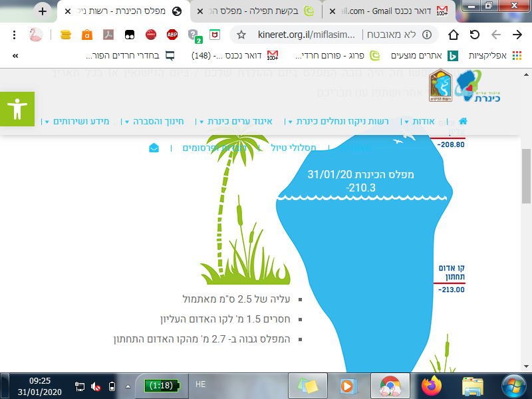Open the Chrome taskbar window

(x=390, y=386)
